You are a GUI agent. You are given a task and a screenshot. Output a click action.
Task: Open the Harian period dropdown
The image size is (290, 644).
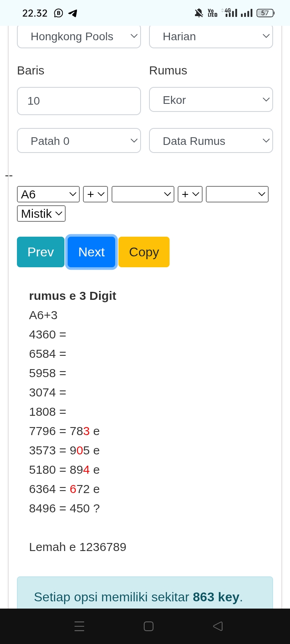coord(211,37)
